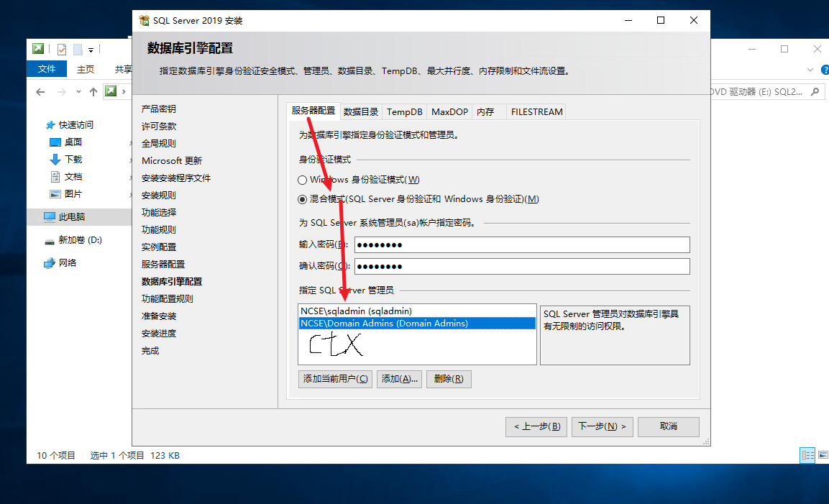
Task: Select Windows 身份验证模式 radio button
Action: [303, 180]
